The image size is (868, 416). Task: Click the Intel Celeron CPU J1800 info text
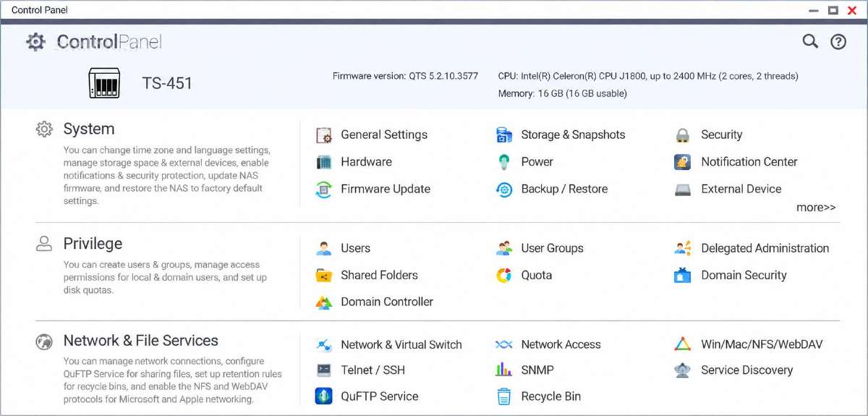point(648,76)
